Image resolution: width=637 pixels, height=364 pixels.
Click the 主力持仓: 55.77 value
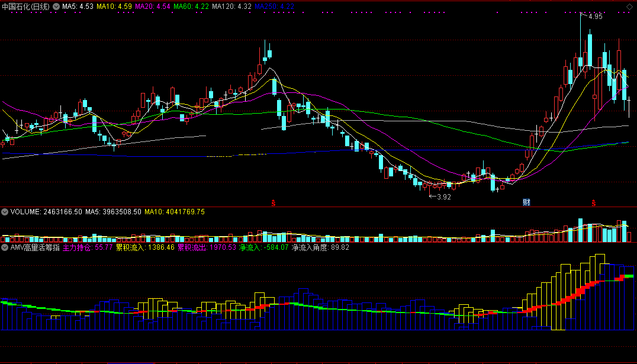click(x=88, y=247)
